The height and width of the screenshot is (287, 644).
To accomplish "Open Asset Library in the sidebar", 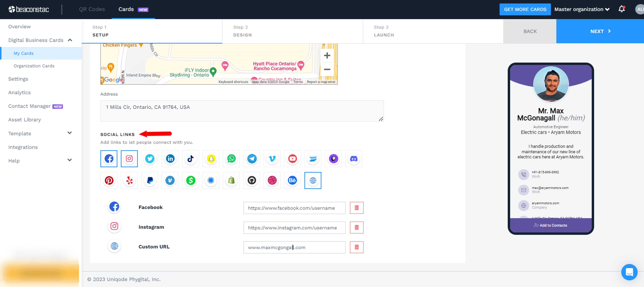I will pos(24,120).
